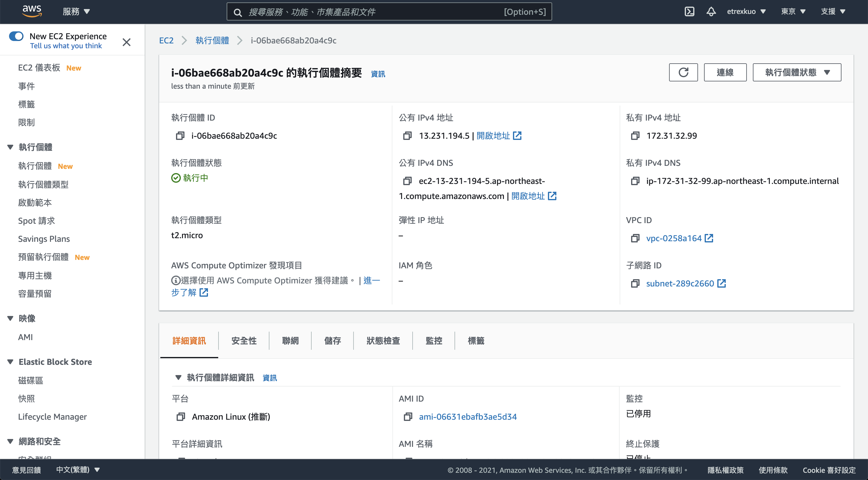Image resolution: width=868 pixels, height=480 pixels.
Task: Click 意見回饋 feedback in the footer
Action: tap(26, 470)
